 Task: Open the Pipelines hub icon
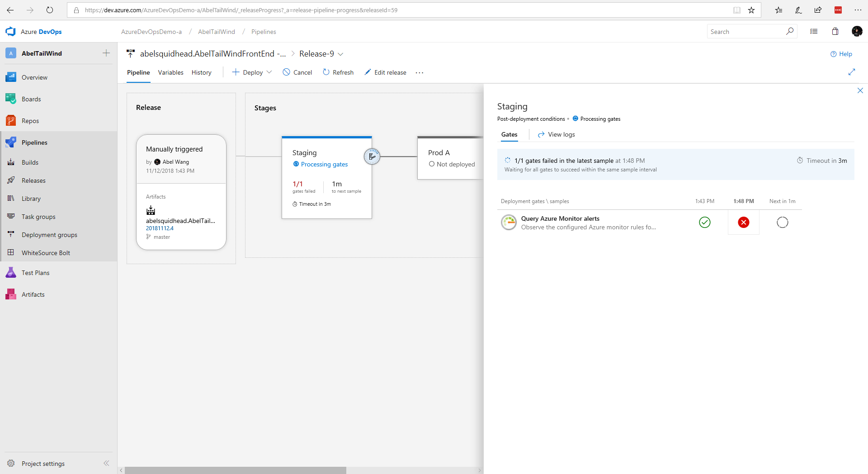(x=11, y=142)
